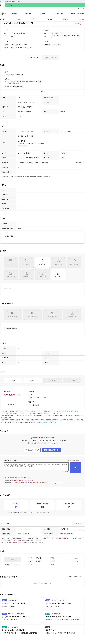Click the info icon beside 취업알선기관 알선
85x644 pixels.
[x=48, y=504]
